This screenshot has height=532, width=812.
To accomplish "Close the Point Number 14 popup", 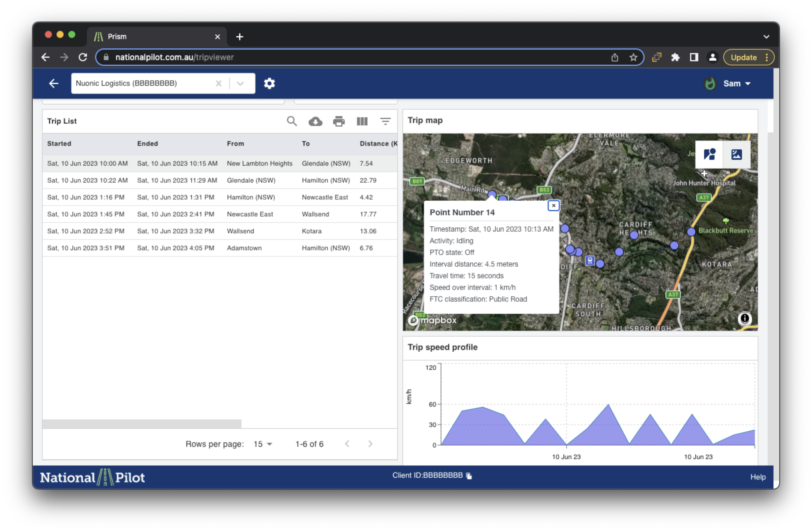I will [x=553, y=205].
